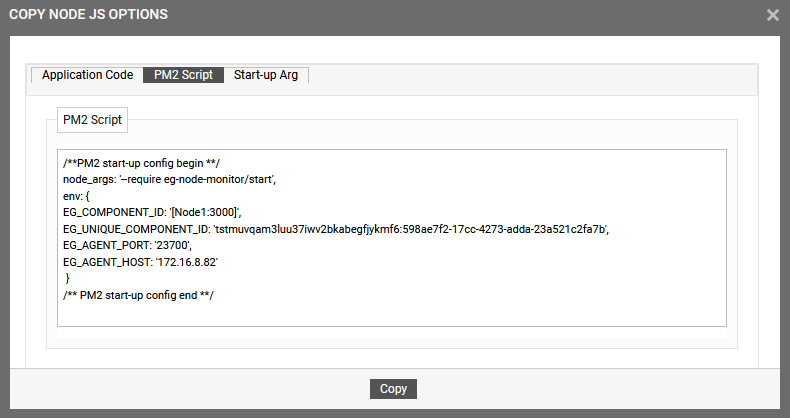
Task: Click the EG_AGENT_PORT 23700 line
Action: point(127,245)
